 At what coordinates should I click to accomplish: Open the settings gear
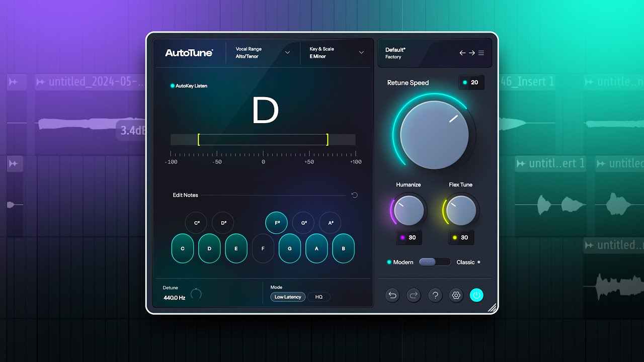tap(456, 296)
